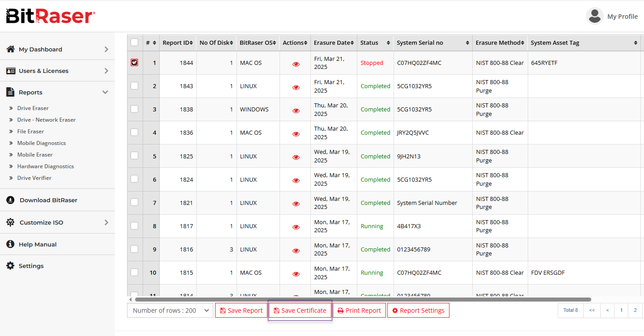Jump to first page with << button
This screenshot has height=336, width=644.
pos(592,310)
